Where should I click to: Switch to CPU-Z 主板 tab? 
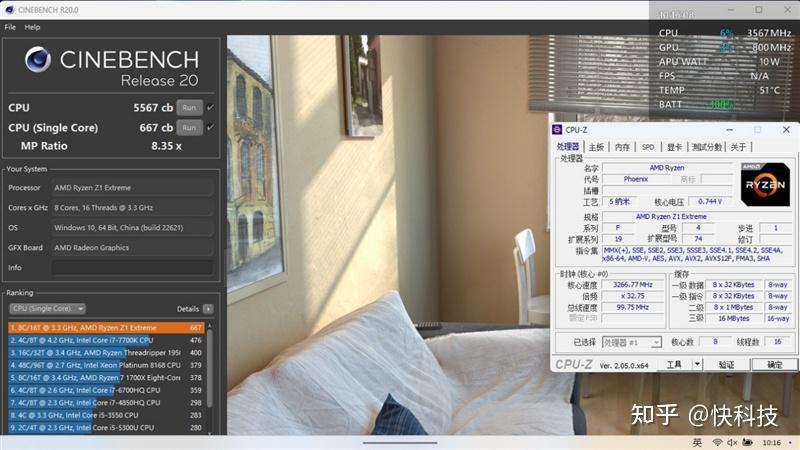596,147
